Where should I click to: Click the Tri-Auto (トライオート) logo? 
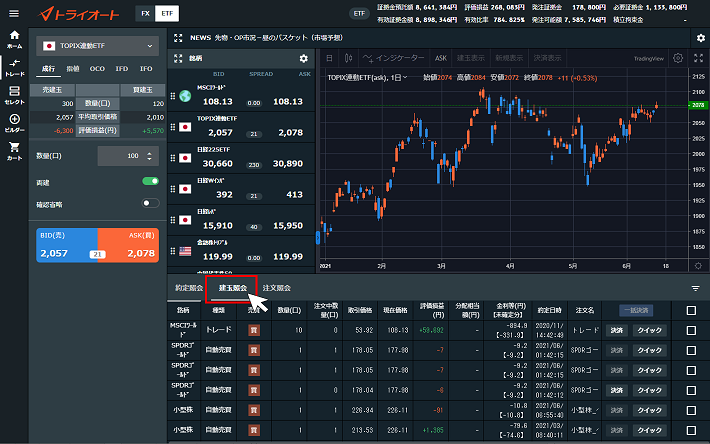click(x=79, y=14)
